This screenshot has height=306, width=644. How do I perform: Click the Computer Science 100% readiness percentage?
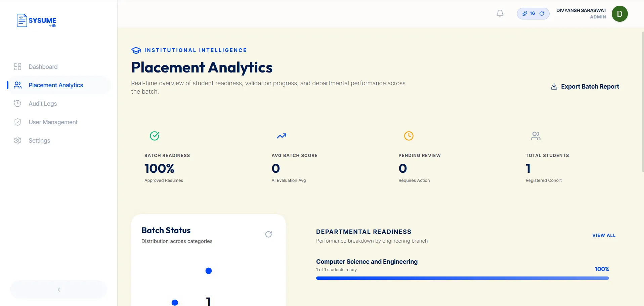(602, 269)
